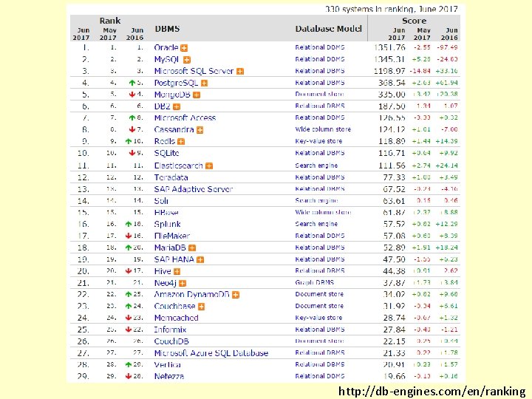532x399 pixels.
Task: Click the orange plus icon next to Cassandra
Action: [199, 130]
